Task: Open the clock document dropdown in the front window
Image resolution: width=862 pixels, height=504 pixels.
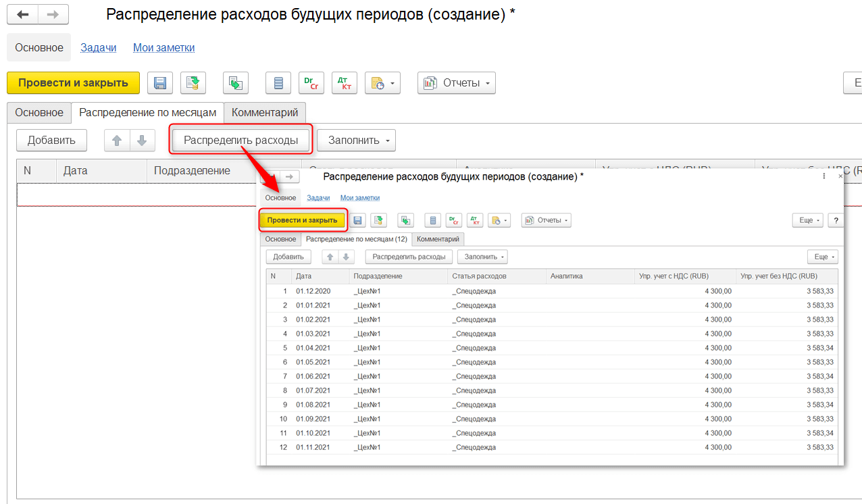Action: click(499, 220)
